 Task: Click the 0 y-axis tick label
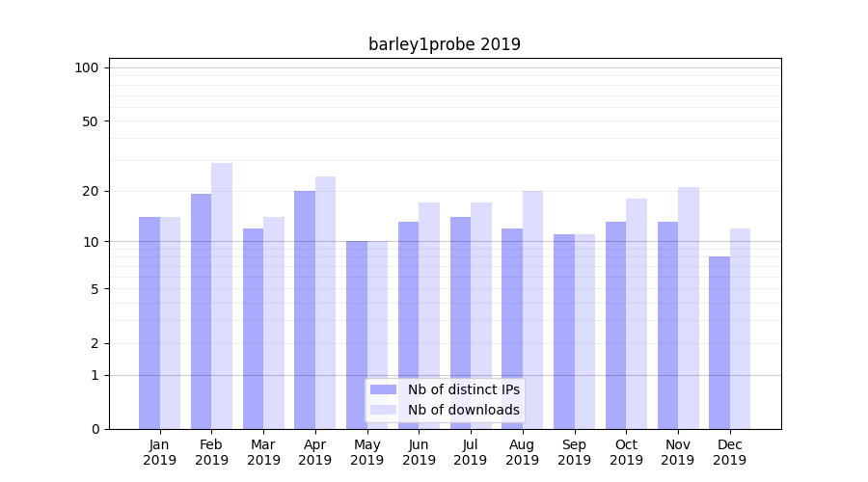click(95, 429)
